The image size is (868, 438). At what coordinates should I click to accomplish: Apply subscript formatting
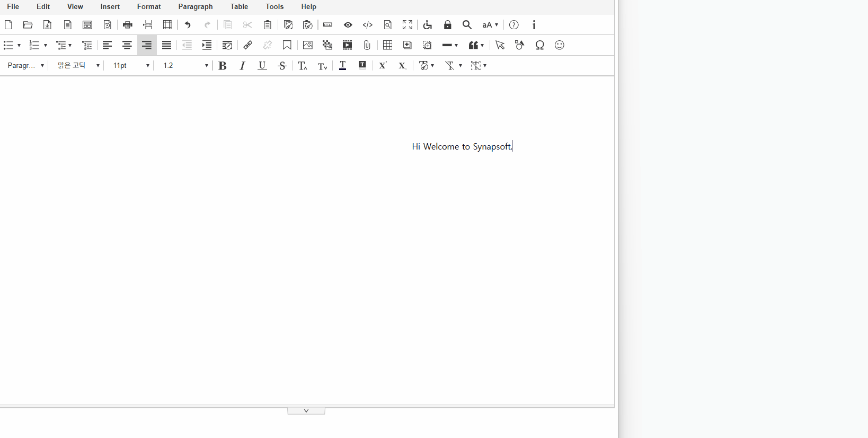[402, 65]
